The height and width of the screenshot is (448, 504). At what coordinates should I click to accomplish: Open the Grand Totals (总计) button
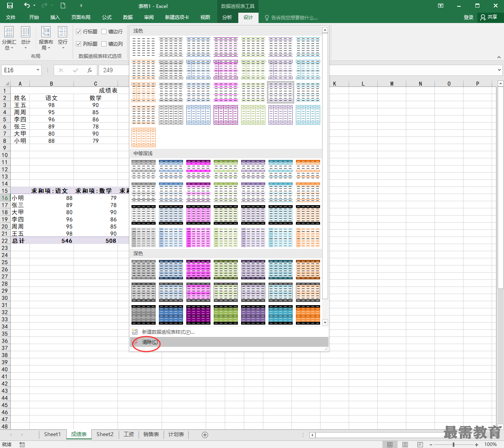[x=26, y=38]
